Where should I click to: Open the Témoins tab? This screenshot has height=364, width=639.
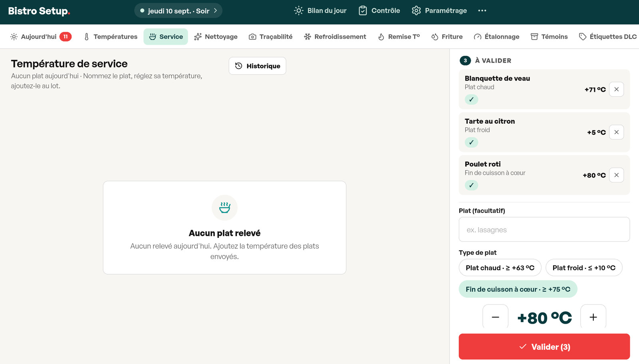549,37
